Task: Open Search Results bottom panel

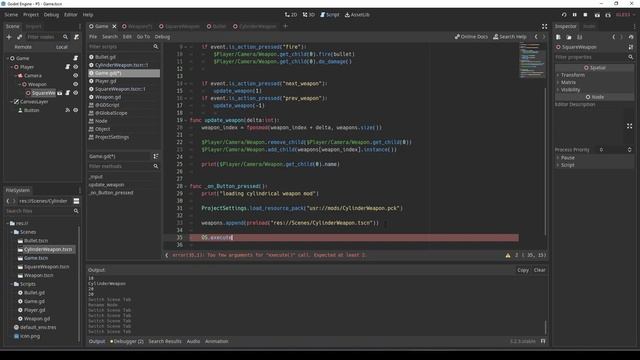Action: click(165, 341)
